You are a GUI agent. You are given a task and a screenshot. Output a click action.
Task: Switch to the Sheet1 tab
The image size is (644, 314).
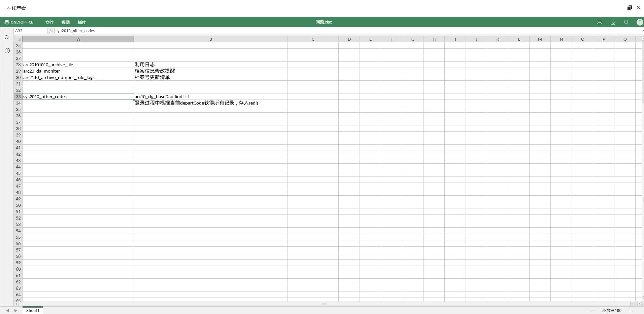coord(33,310)
